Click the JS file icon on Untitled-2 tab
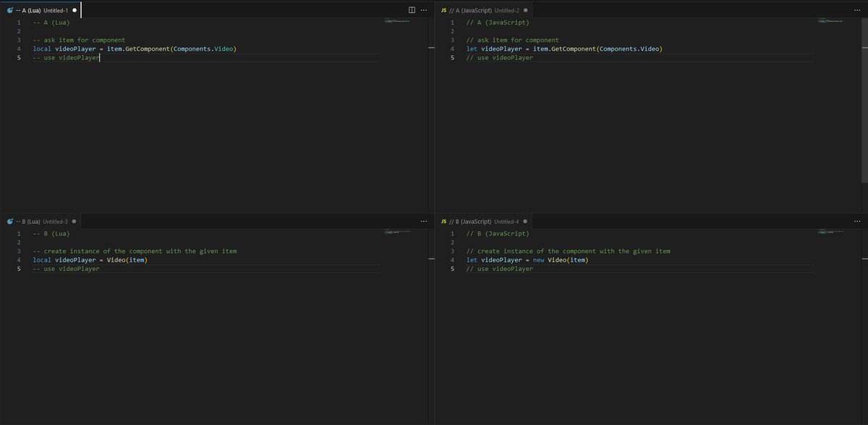 click(x=443, y=10)
